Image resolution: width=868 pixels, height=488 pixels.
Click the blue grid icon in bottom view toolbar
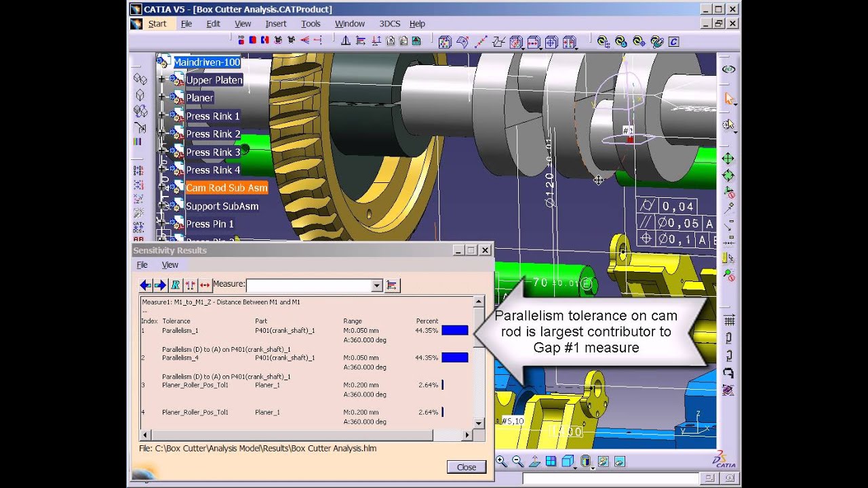click(551, 462)
